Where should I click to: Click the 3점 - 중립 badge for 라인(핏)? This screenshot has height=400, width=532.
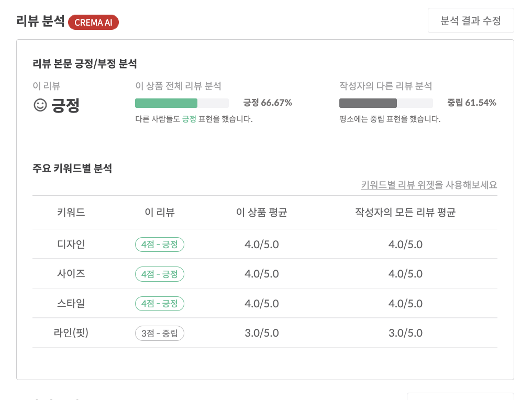[159, 333]
